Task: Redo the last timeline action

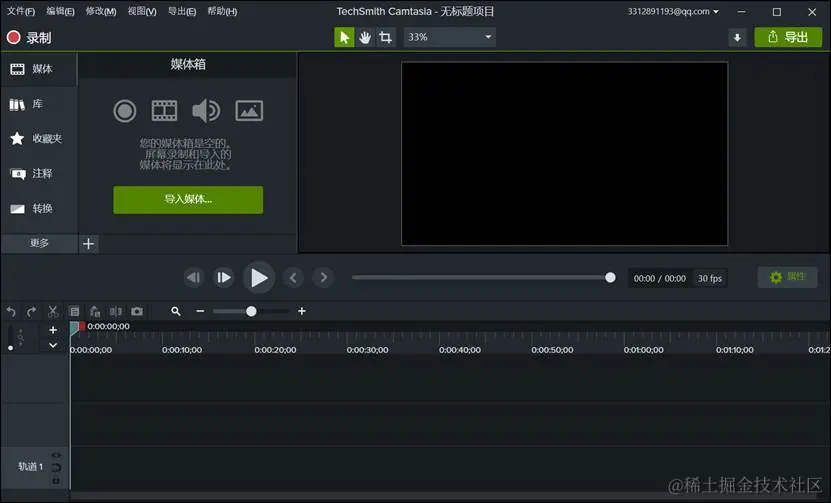Action: [x=31, y=312]
